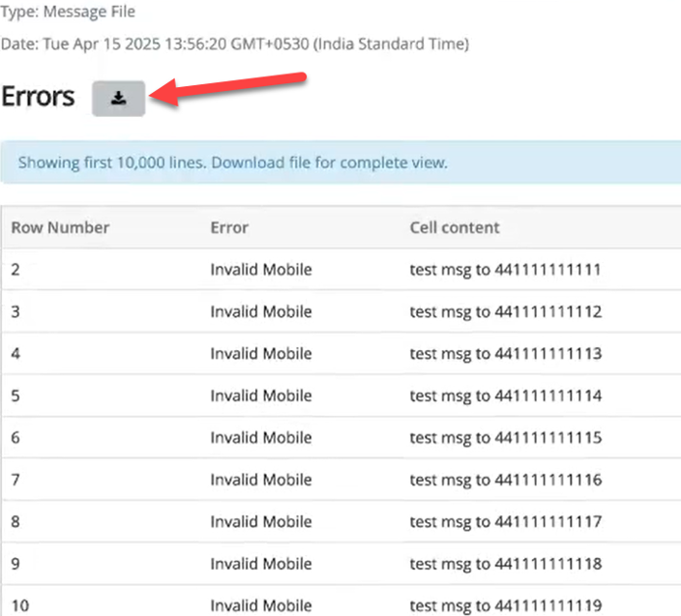
Task: Click row number 9 cell
Action: [x=15, y=564]
